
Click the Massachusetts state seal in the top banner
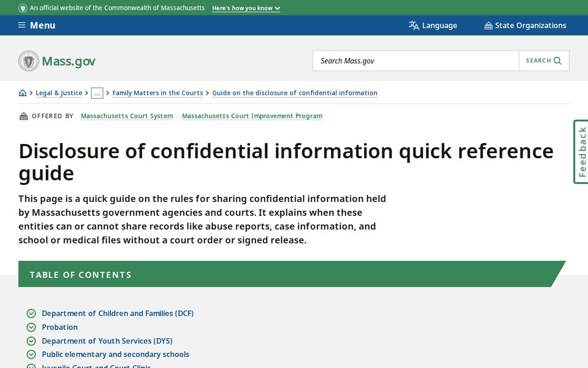click(x=23, y=8)
